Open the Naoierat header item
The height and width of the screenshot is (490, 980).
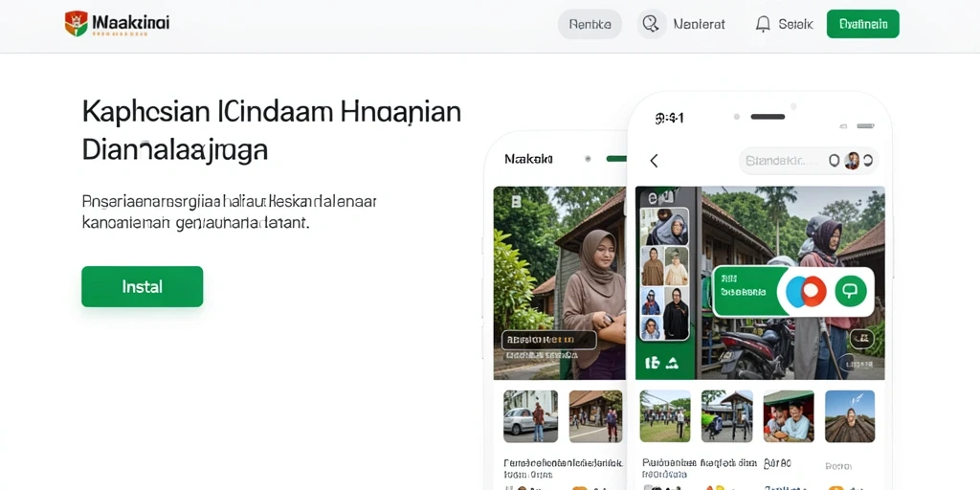[700, 24]
